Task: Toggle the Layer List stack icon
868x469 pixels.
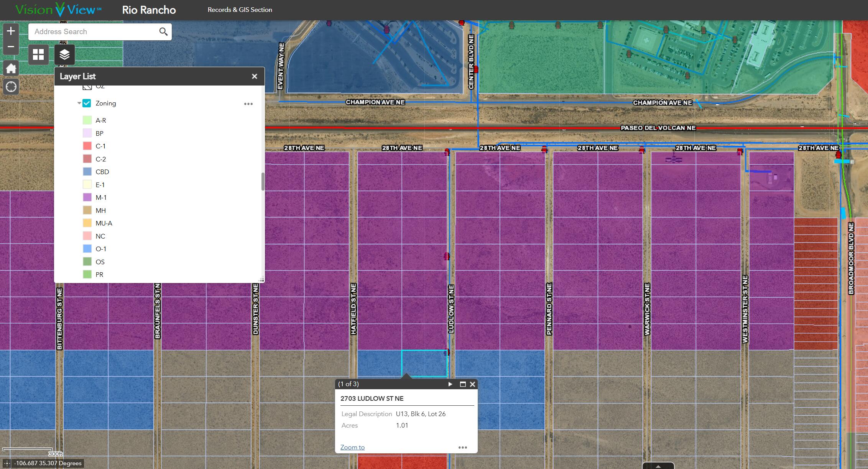Action: coord(64,54)
